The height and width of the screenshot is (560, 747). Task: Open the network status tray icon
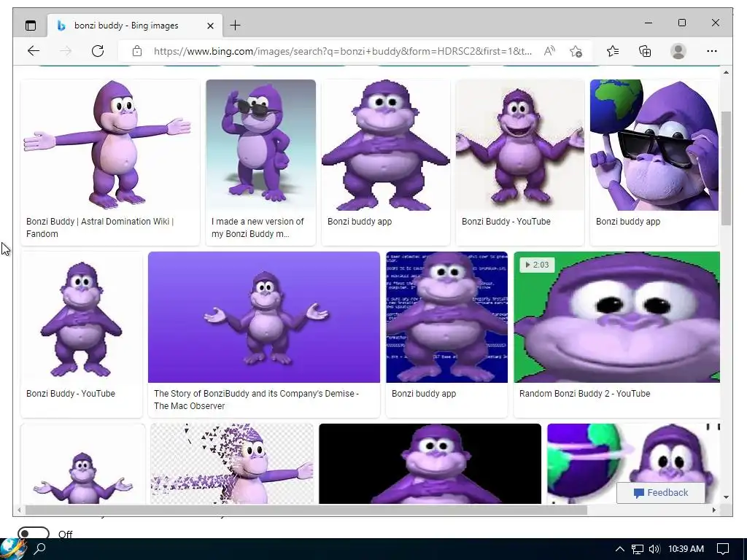(x=638, y=549)
